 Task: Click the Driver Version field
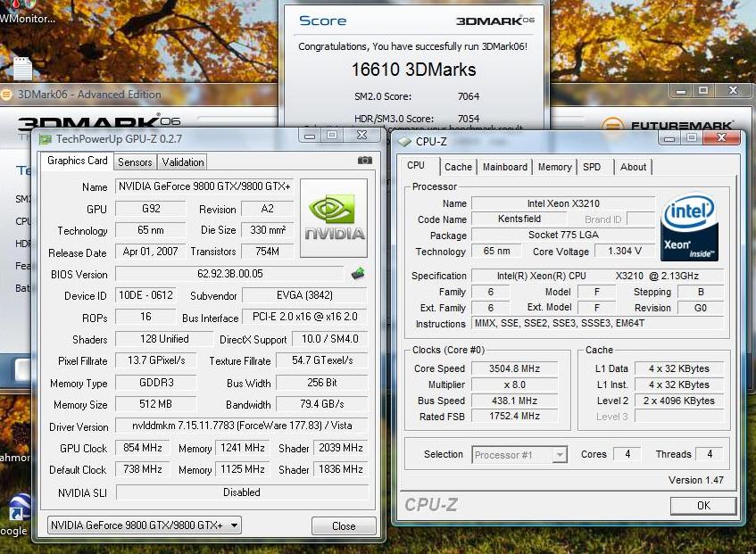242,426
